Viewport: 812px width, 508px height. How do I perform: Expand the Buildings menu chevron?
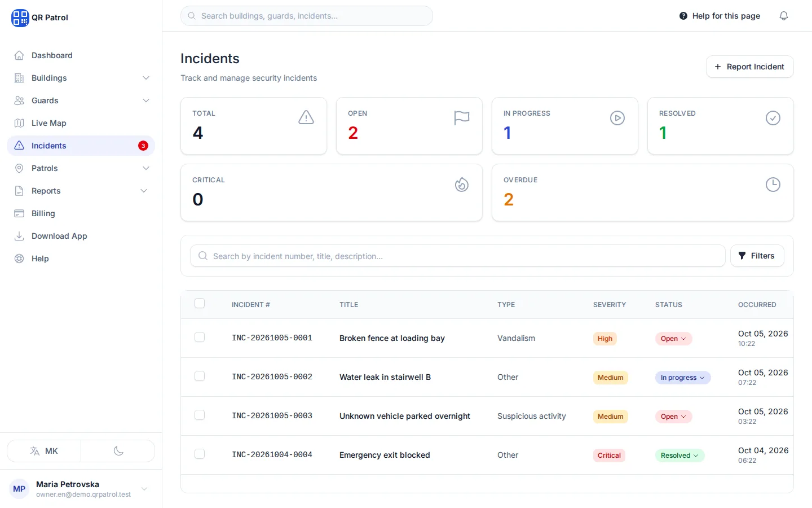coord(146,78)
